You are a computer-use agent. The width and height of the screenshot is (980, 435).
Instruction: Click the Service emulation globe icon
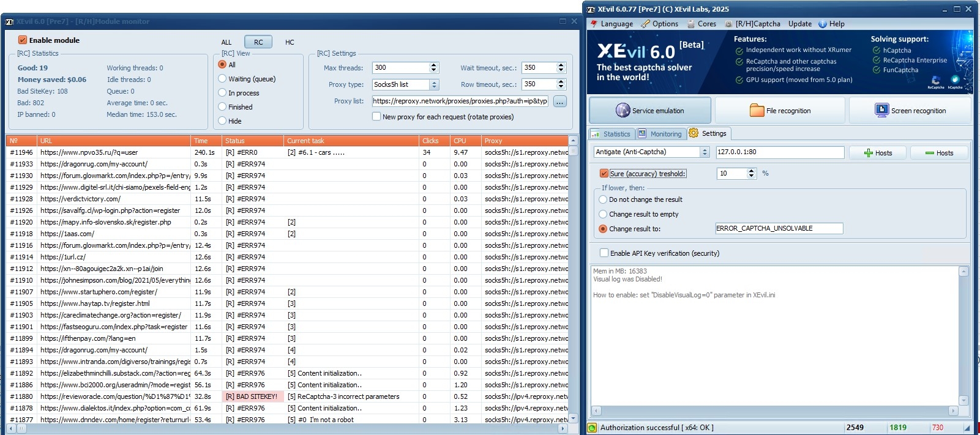[623, 110]
